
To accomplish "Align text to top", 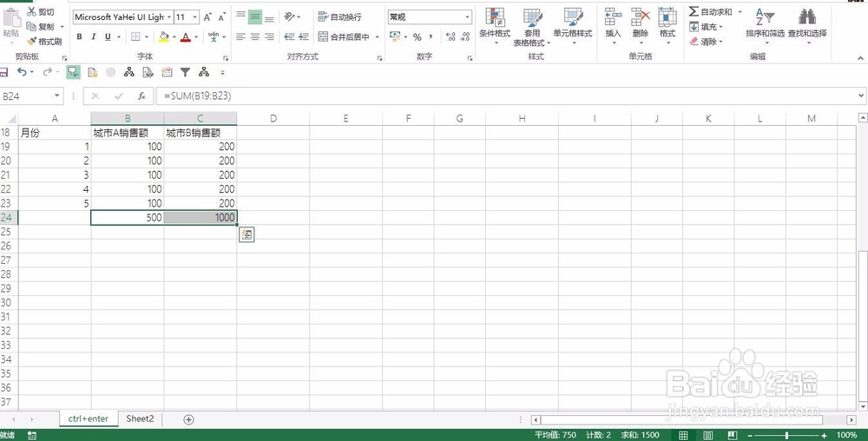I will [x=240, y=16].
